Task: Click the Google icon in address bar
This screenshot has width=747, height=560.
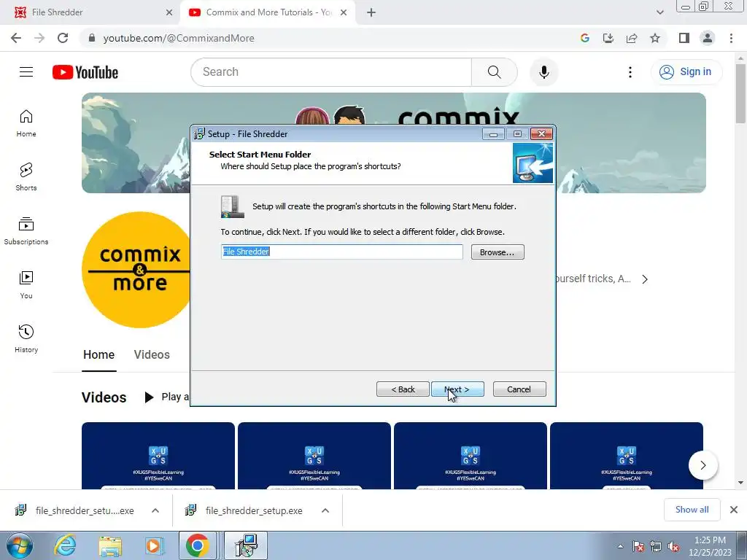Action: pyautogui.click(x=584, y=38)
